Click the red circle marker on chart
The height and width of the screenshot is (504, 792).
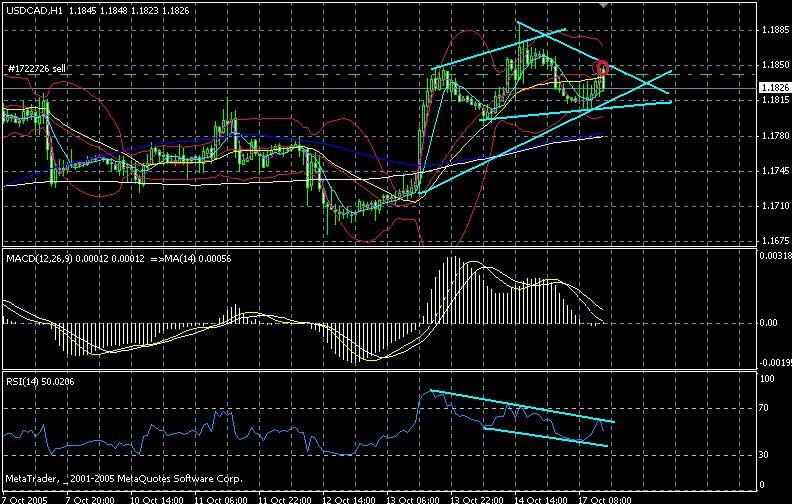603,68
